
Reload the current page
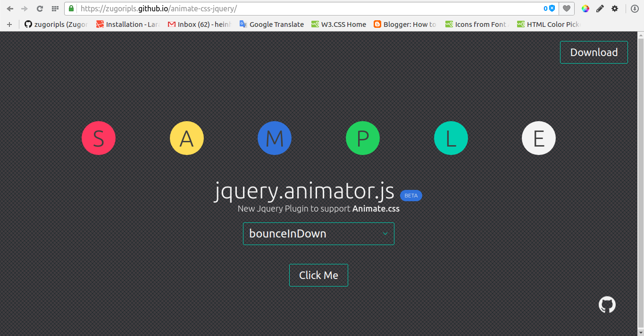(40, 8)
